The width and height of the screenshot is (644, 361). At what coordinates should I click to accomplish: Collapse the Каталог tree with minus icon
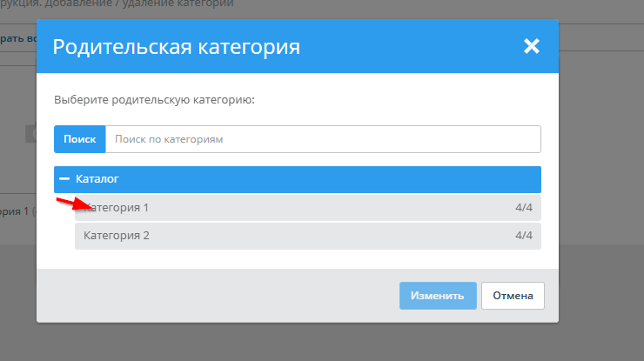[x=64, y=179]
